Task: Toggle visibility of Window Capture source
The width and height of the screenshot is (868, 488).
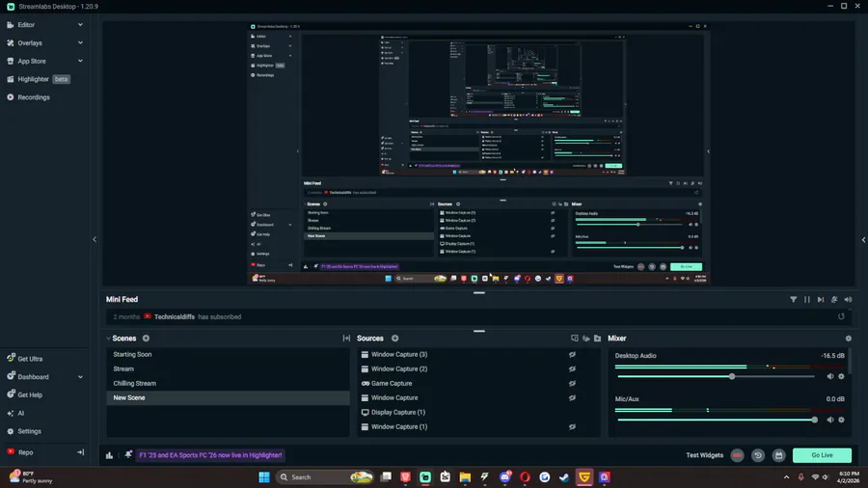Action: coord(572,397)
